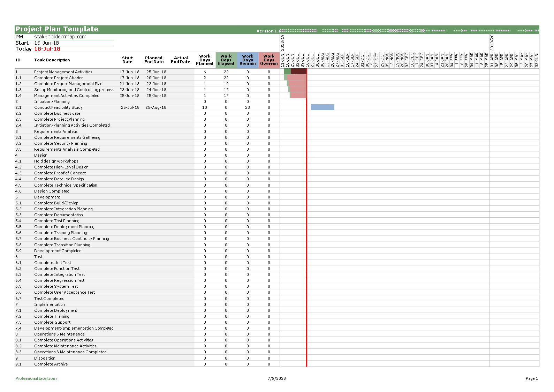The image size is (554, 392).
Task: Click the Task Description column header
Action: [x=52, y=60]
